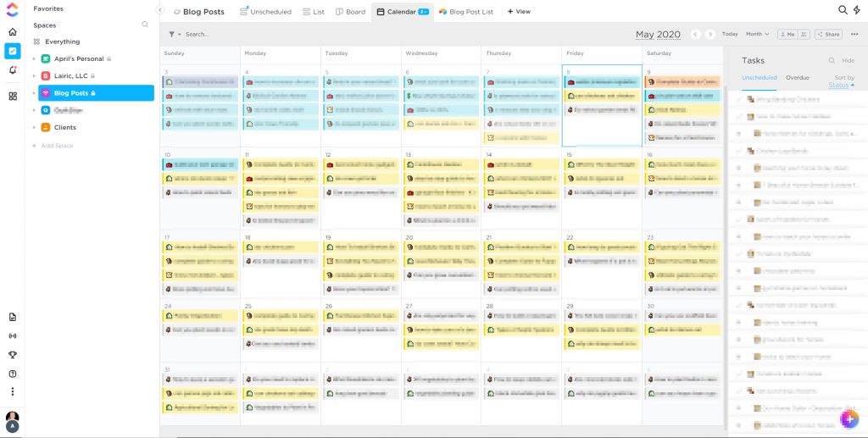Select the Calendar view tab
868x438 pixels.
click(x=403, y=12)
